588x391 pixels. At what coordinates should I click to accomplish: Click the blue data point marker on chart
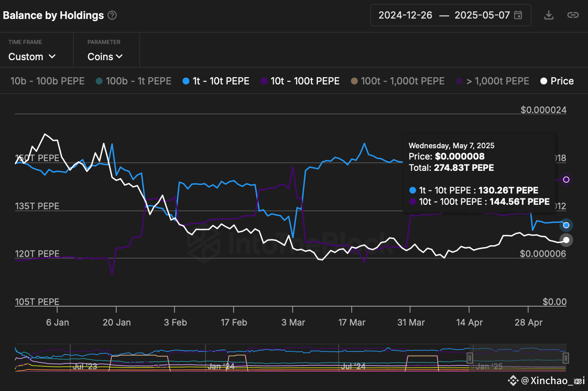[566, 225]
